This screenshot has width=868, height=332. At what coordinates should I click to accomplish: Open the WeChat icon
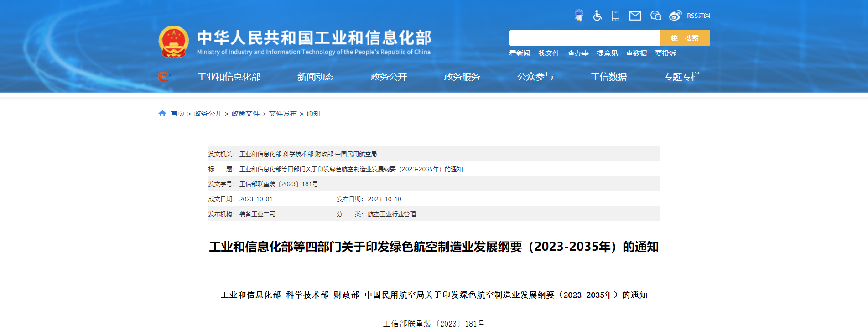[655, 16]
